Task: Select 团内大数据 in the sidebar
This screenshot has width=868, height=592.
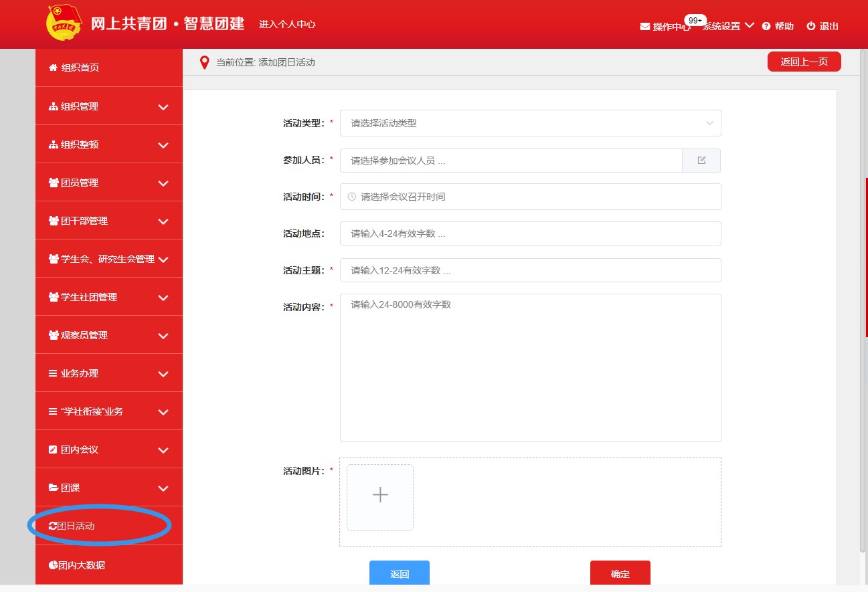Action: [109, 565]
